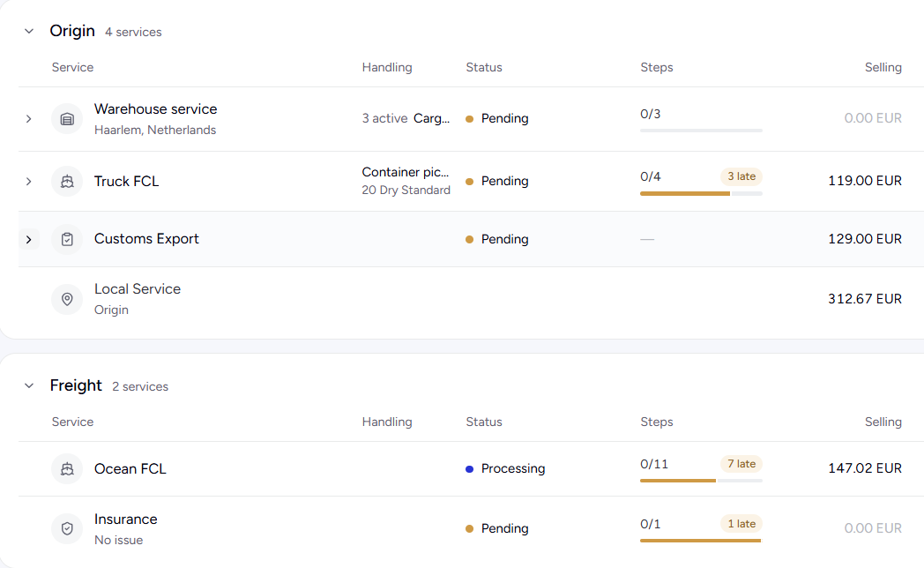Click the "2 services" count label

point(140,387)
